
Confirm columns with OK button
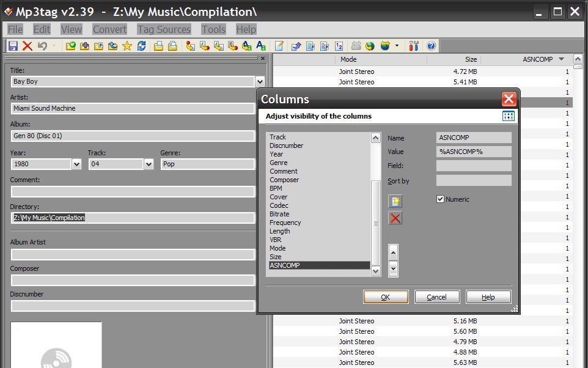click(386, 297)
